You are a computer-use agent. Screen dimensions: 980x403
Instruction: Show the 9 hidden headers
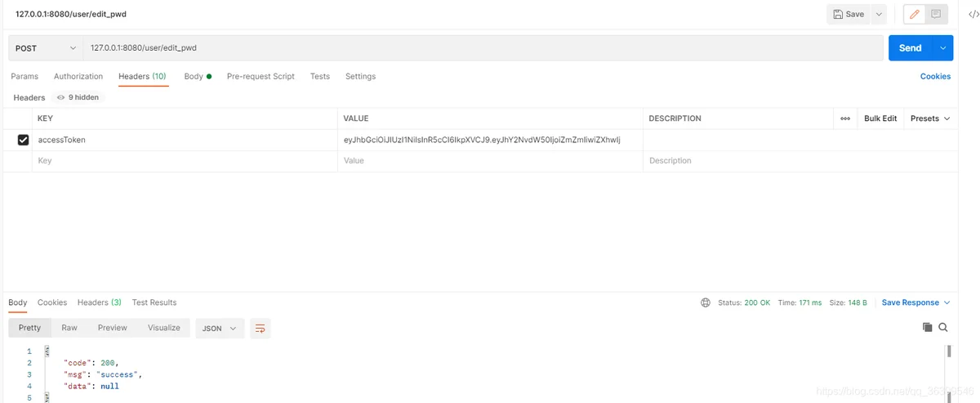78,97
